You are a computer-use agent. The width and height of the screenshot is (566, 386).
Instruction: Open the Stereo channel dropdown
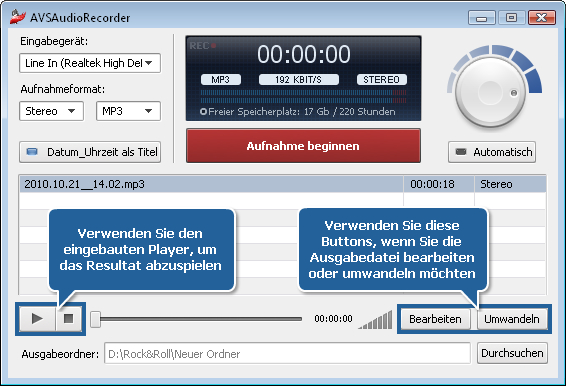click(51, 111)
